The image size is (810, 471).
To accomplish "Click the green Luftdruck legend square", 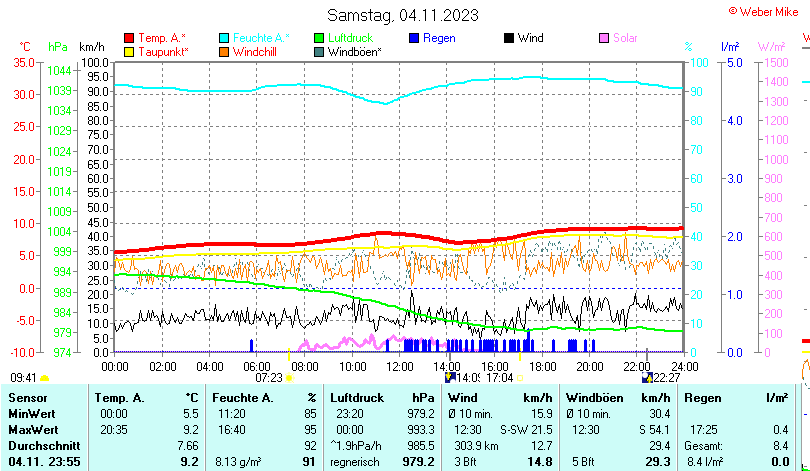I will click(320, 38).
